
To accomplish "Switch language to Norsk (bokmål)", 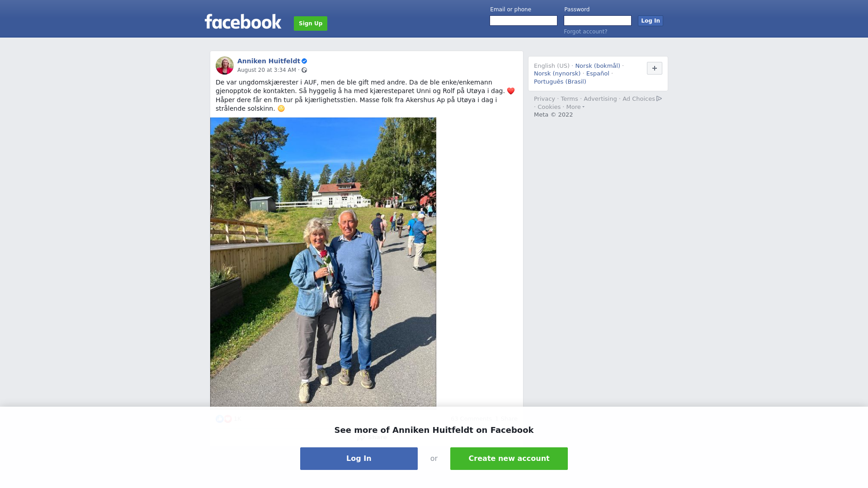I will pos(597,66).
